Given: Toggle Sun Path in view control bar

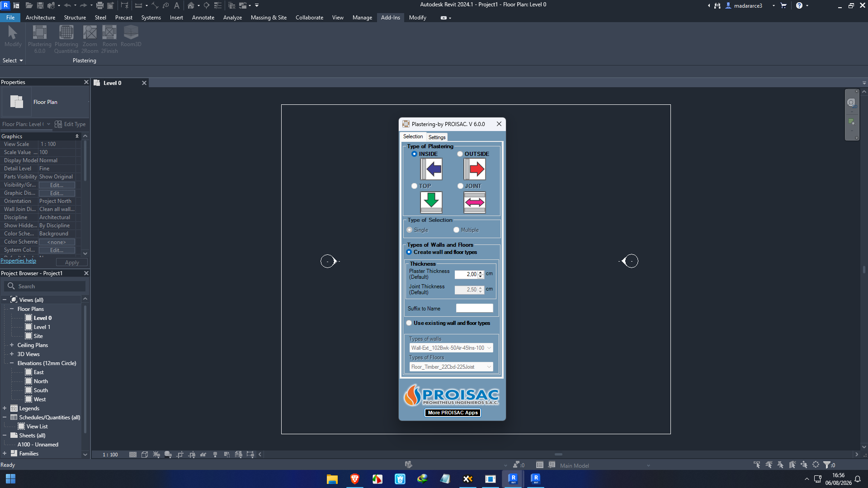Looking at the screenshot, I should click(156, 455).
